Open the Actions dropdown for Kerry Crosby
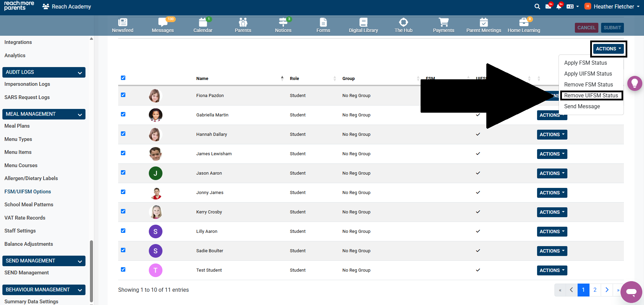The width and height of the screenshot is (644, 305). [552, 212]
